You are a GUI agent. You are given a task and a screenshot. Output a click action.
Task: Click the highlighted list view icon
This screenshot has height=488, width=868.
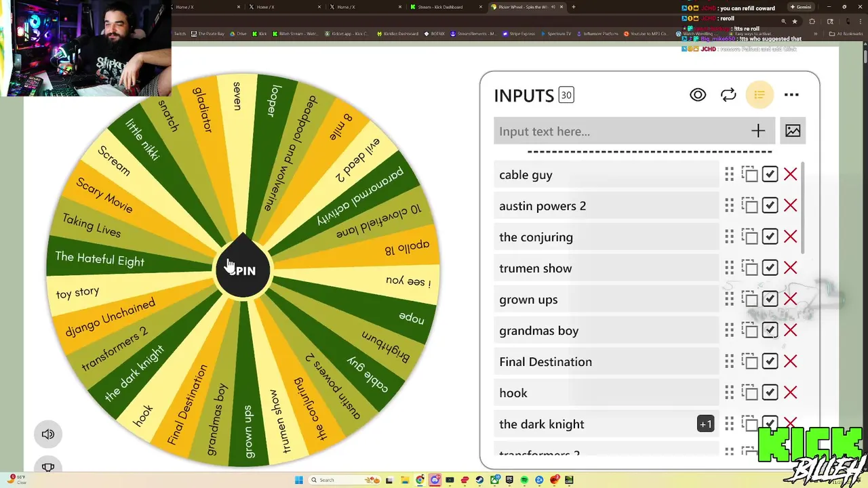pos(759,95)
